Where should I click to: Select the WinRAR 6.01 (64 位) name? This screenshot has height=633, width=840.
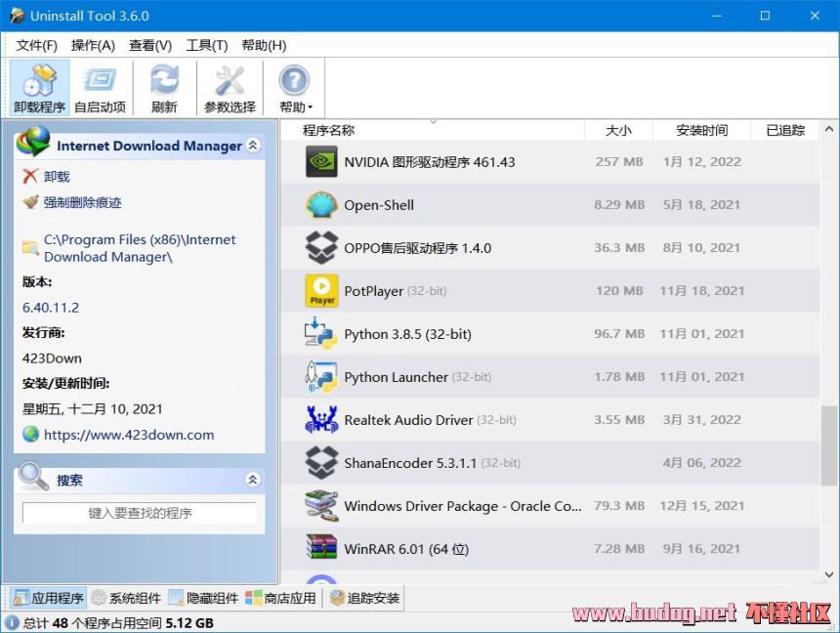pyautogui.click(x=406, y=549)
